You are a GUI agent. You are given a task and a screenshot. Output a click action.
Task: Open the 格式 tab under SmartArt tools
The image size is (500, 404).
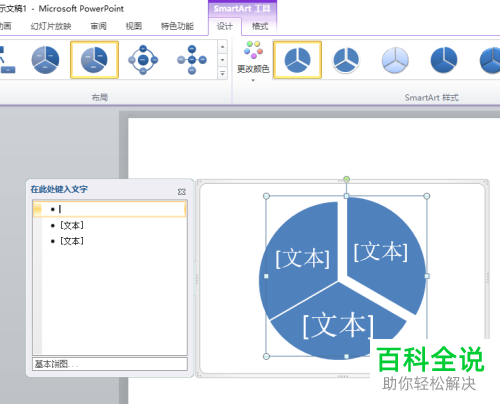point(260,26)
